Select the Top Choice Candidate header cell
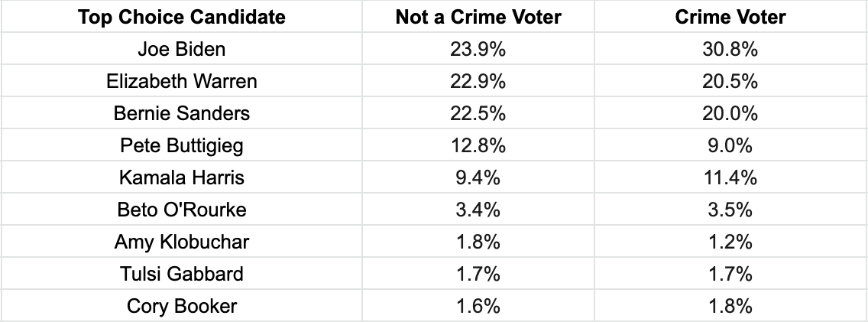868x322 pixels. click(x=182, y=17)
